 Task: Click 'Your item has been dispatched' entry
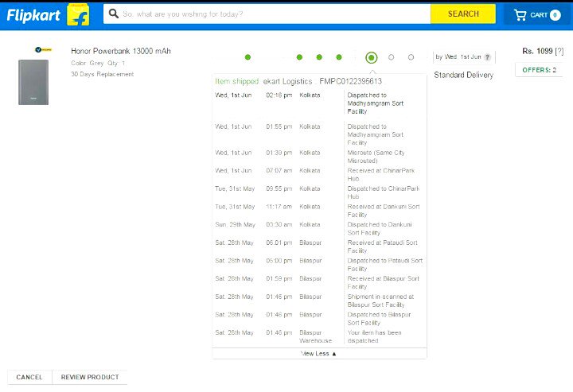pos(374,336)
